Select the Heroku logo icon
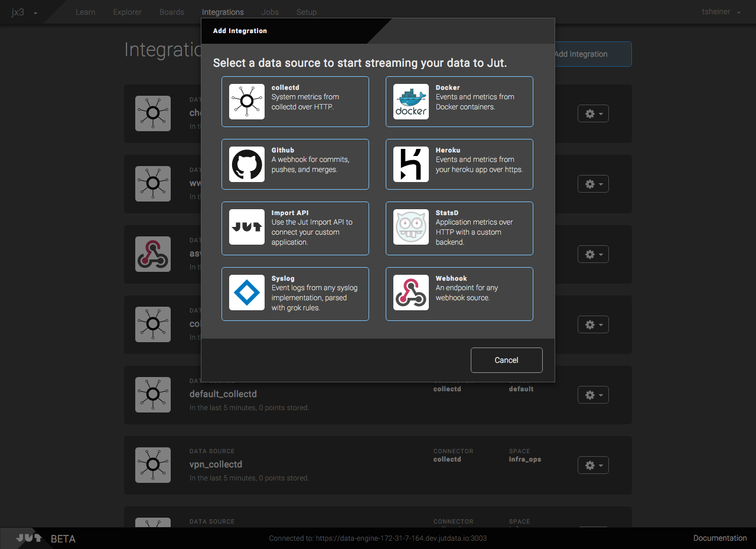Screen dimensions: 756x549 tap(411, 164)
